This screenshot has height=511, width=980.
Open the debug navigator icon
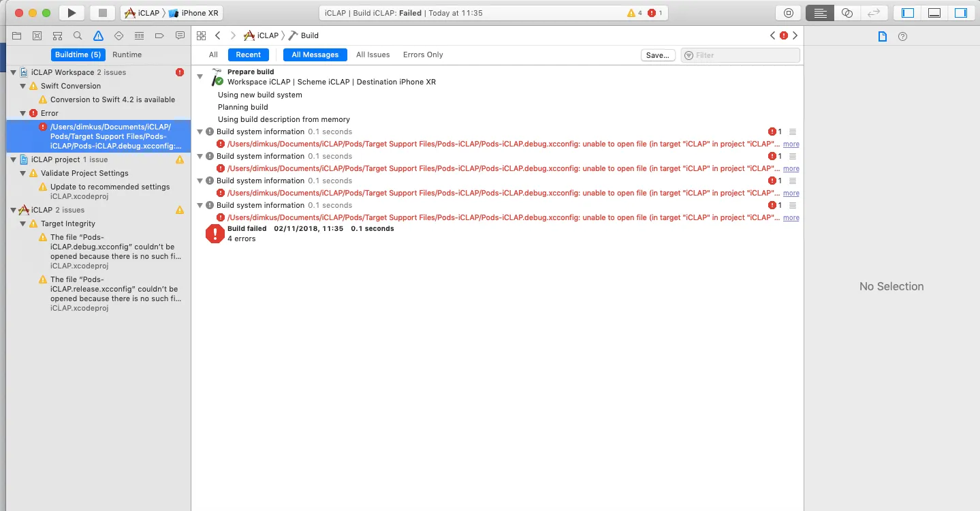(139, 35)
